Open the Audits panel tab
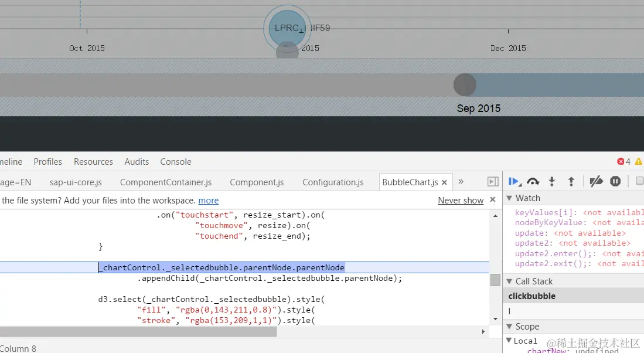The image size is (644, 353). pos(137,162)
